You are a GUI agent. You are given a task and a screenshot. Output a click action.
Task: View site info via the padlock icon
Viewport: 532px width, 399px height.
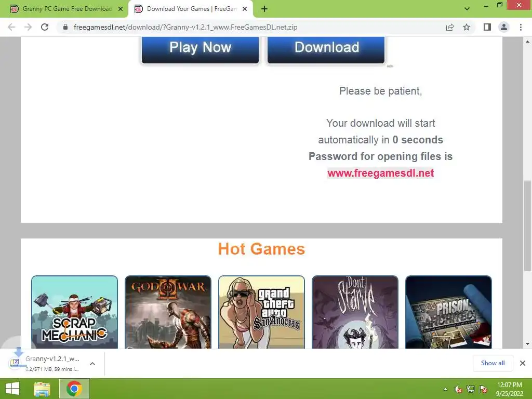click(65, 27)
